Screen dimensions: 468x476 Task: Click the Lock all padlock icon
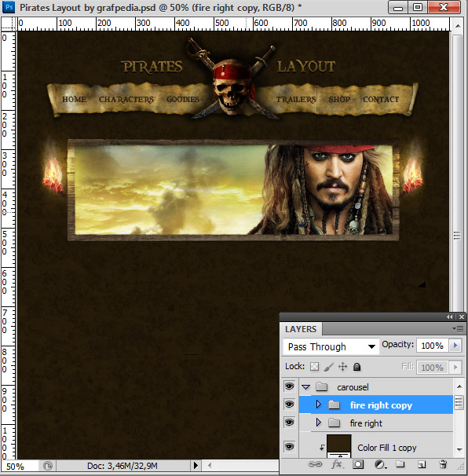point(357,367)
